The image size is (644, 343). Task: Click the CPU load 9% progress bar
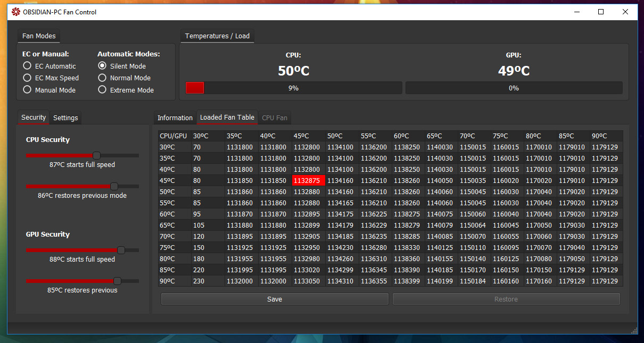pyautogui.click(x=293, y=88)
